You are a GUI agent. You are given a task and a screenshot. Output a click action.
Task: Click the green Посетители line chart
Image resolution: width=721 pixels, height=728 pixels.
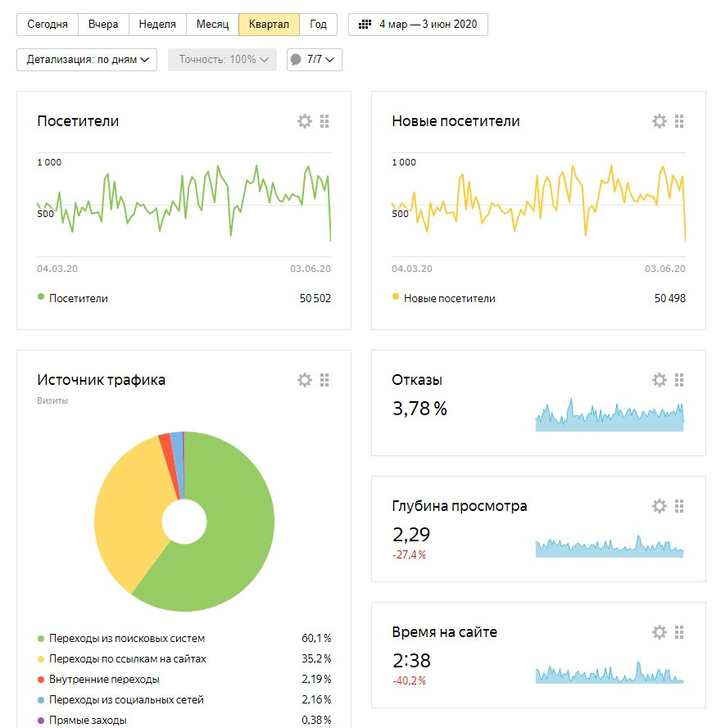pyautogui.click(x=184, y=203)
